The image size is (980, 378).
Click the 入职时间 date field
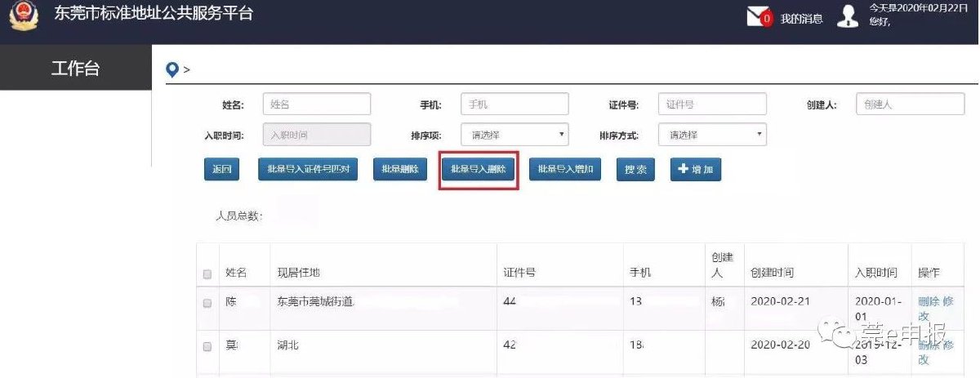[x=317, y=135]
